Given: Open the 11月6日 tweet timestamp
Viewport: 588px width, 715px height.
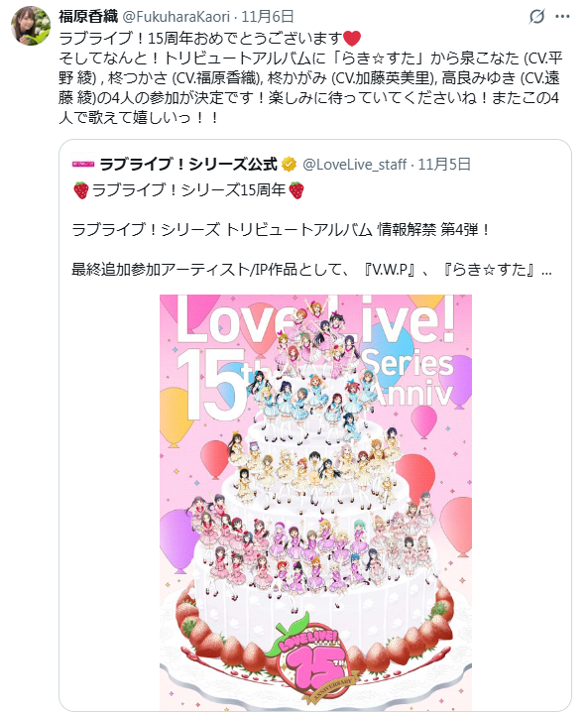Looking at the screenshot, I should click(x=267, y=17).
